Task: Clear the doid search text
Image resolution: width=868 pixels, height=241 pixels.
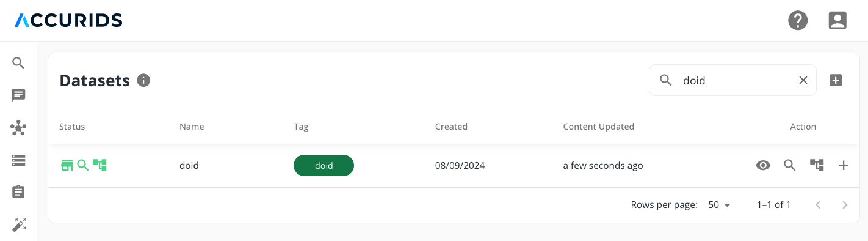Action: (803, 80)
